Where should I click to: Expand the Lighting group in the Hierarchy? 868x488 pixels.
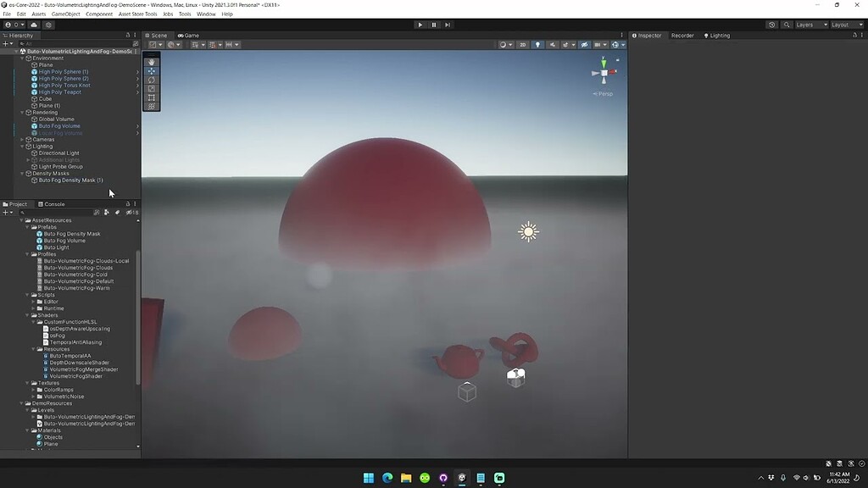click(21, 146)
